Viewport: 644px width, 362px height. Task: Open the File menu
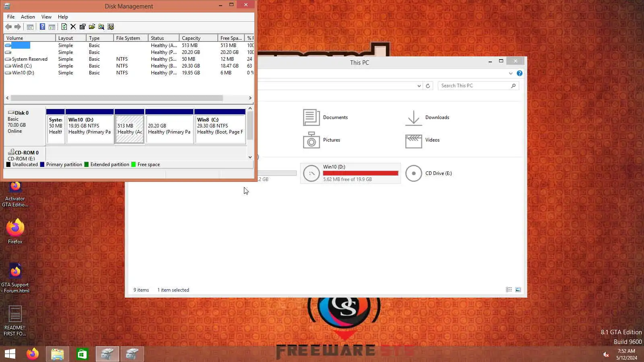click(11, 17)
